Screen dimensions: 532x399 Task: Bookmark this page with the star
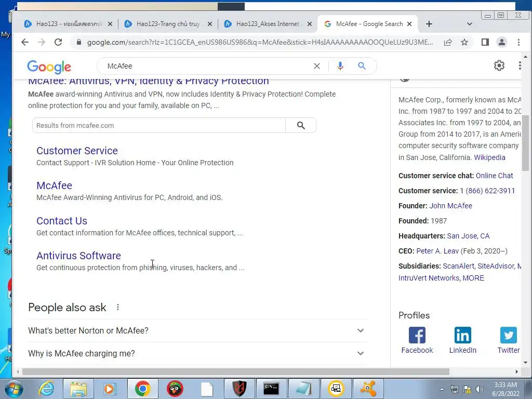(464, 42)
